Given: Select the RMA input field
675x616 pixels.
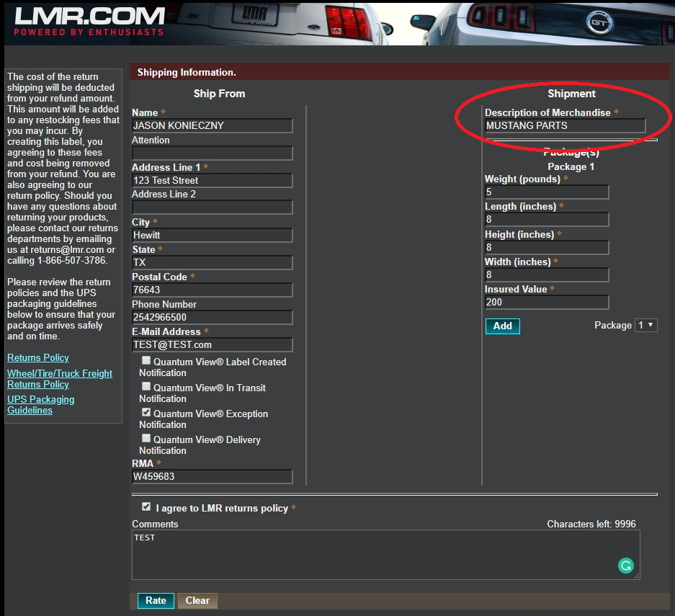Looking at the screenshot, I should (x=212, y=476).
